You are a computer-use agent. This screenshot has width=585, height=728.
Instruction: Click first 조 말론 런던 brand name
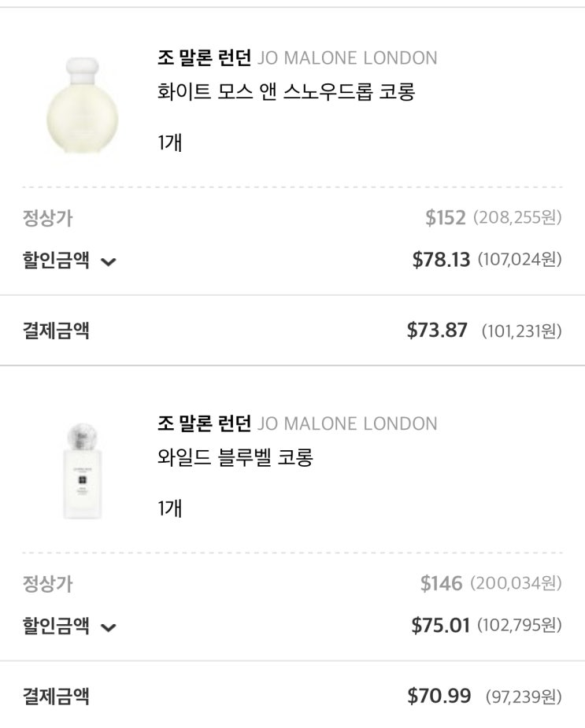204,57
